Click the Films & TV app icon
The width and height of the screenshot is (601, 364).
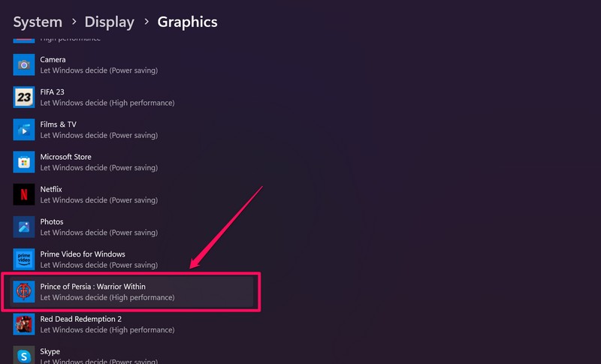tap(24, 130)
